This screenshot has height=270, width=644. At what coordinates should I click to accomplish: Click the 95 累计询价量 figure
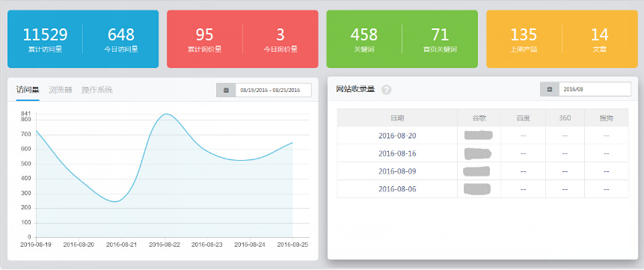tap(204, 40)
